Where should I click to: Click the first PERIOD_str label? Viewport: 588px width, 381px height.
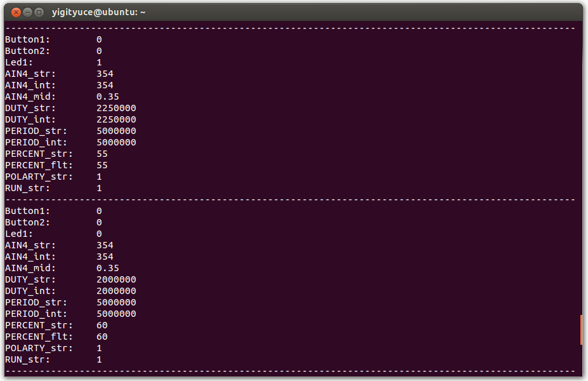(x=36, y=131)
